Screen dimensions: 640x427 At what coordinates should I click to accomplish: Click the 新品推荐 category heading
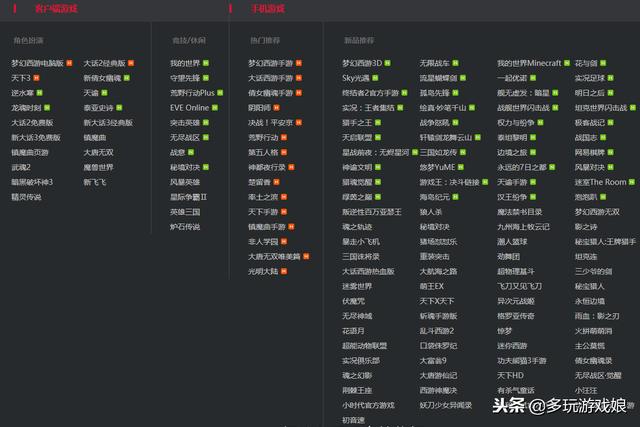359,40
